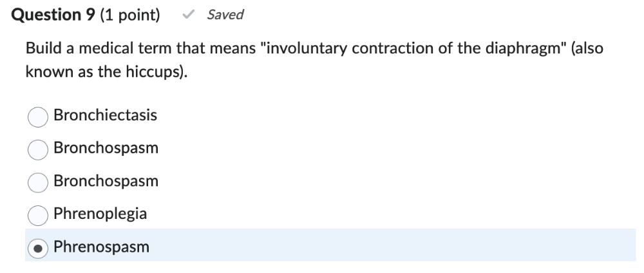The width and height of the screenshot is (644, 273).
Task: Click the "Bronchiectasis" answer label
Action: pos(105,115)
